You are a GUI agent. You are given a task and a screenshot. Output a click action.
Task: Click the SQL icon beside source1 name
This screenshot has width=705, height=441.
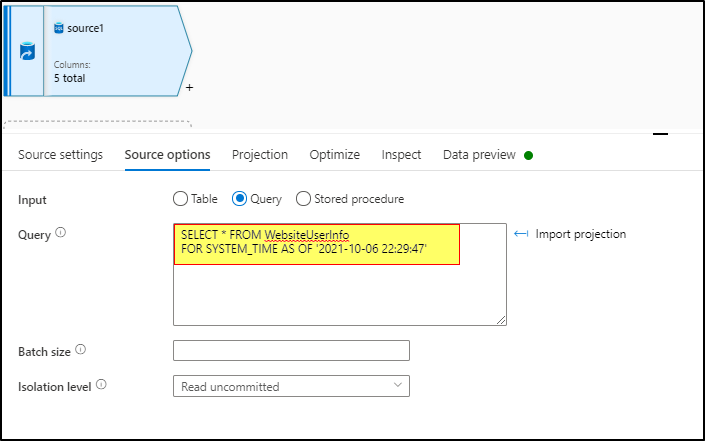coord(59,28)
